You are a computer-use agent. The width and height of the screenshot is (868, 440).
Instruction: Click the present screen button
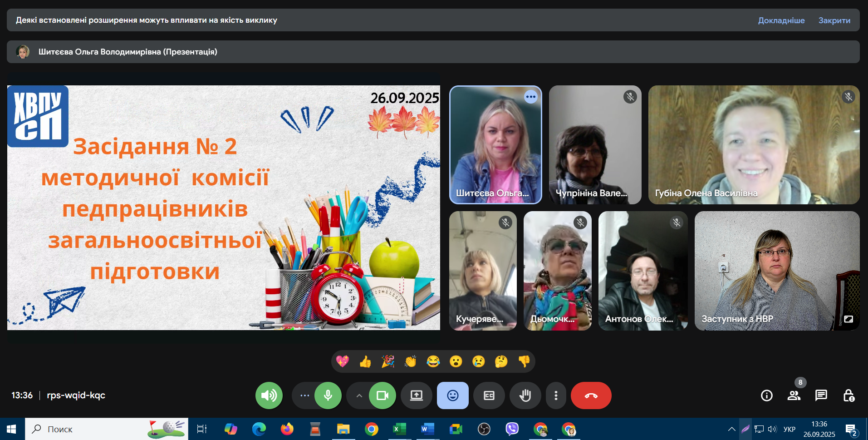416,396
